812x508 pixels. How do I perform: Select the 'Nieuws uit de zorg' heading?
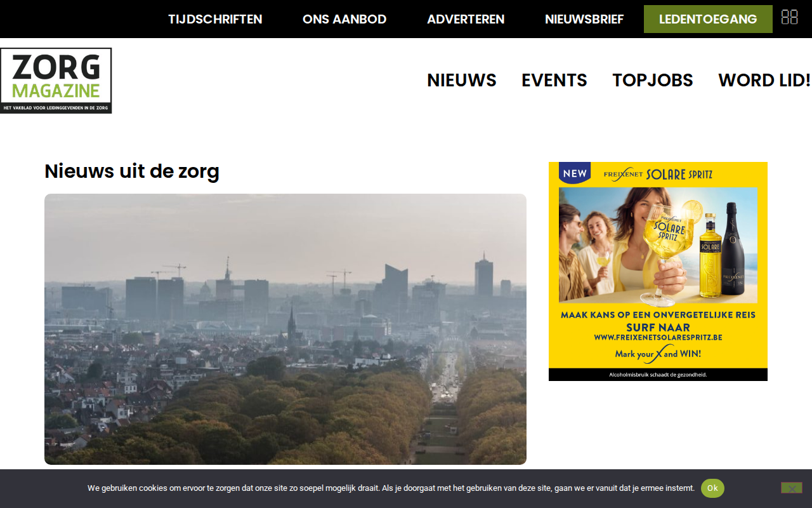point(132,171)
